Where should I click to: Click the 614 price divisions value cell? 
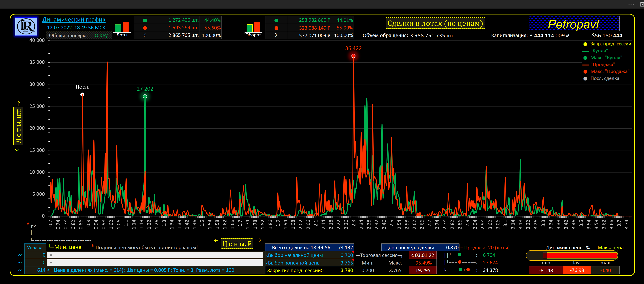pos(36,270)
